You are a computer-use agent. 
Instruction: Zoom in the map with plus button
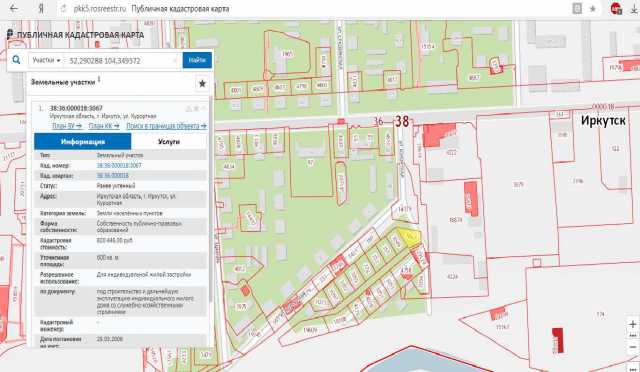[x=633, y=324]
